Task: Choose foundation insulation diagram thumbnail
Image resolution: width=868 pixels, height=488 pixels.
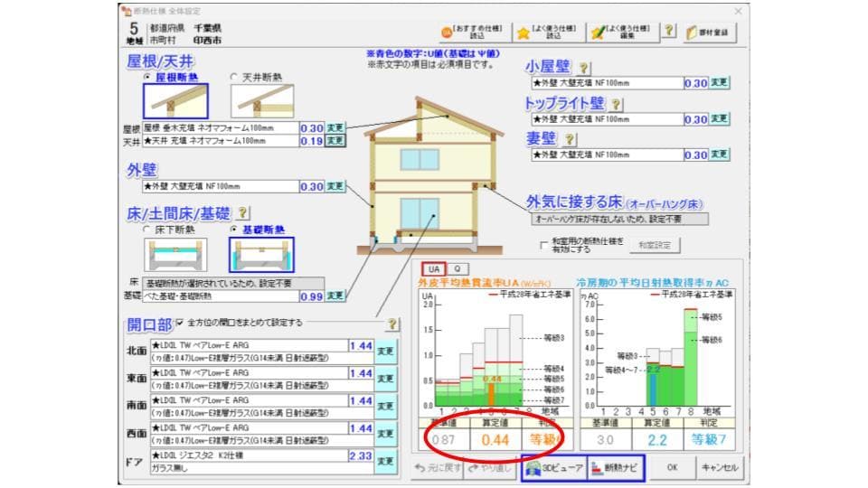Action: pyautogui.click(x=261, y=255)
